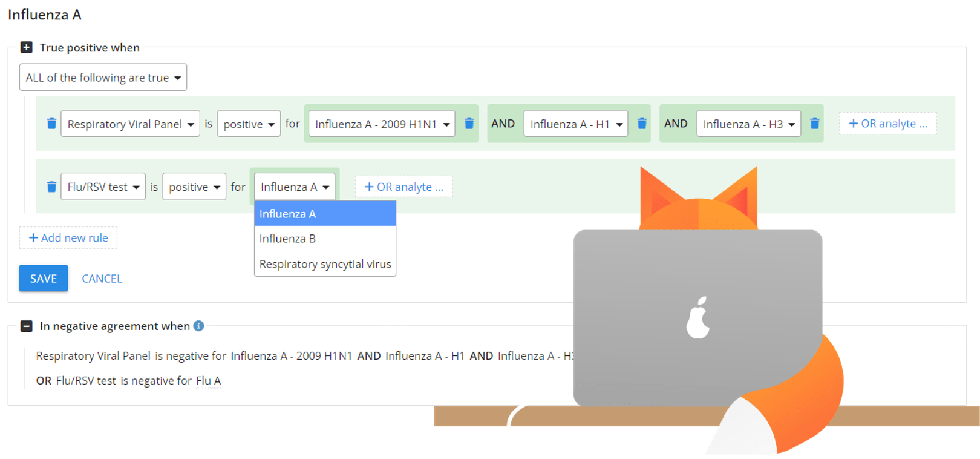Screen dimensions: 980x459
Task: Delete the Respiratory Viral Panel rule row
Action: pos(51,124)
